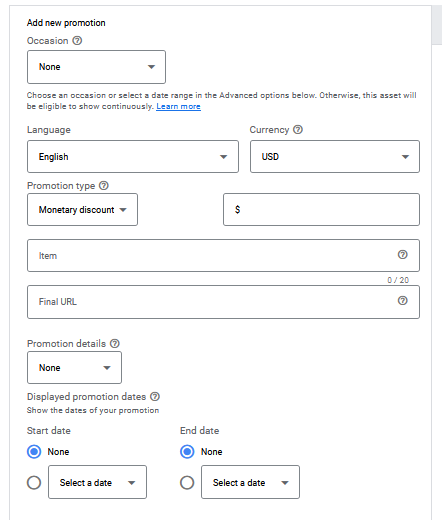
Task: Open help icon next to Currency
Action: 298,129
